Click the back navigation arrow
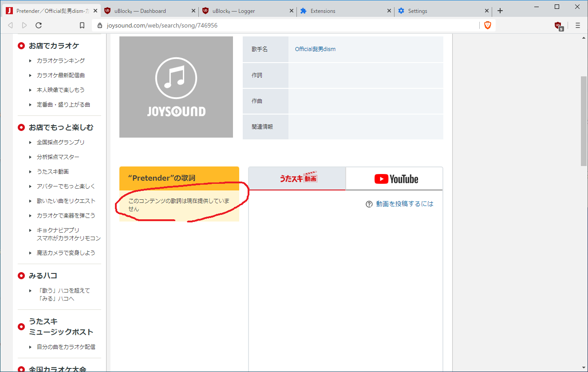 [10, 25]
